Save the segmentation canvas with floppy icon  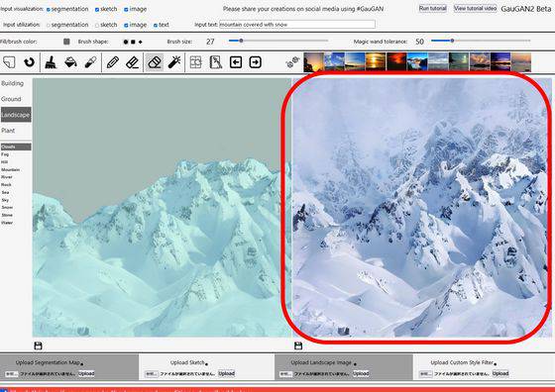click(38, 345)
